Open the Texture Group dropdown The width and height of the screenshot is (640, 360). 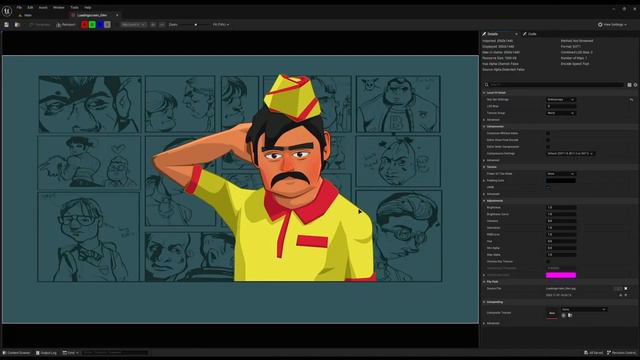(x=561, y=113)
